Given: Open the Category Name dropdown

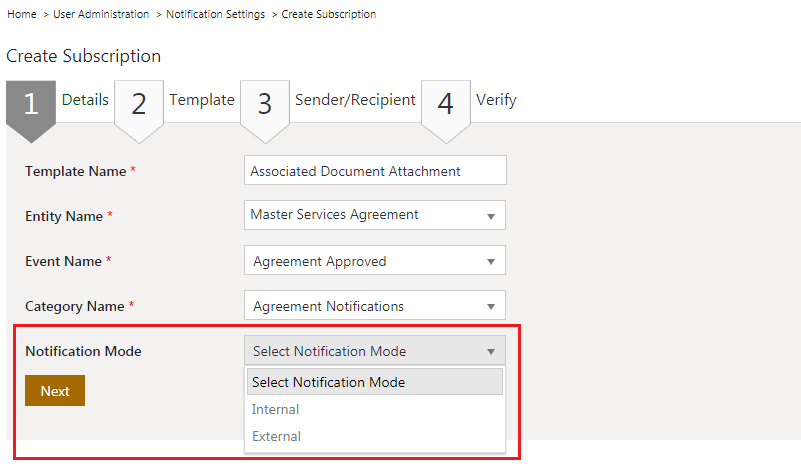Looking at the screenshot, I should pos(374,306).
